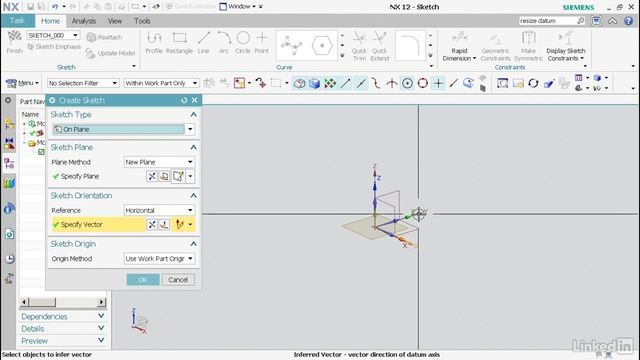Open the Reference Horizontal dropdown
640x360 pixels.
tap(159, 210)
